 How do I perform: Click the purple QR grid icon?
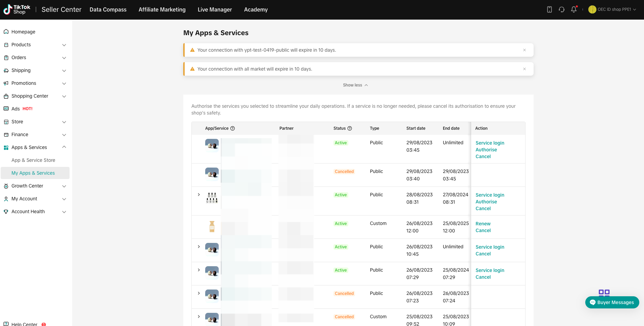tap(604, 293)
